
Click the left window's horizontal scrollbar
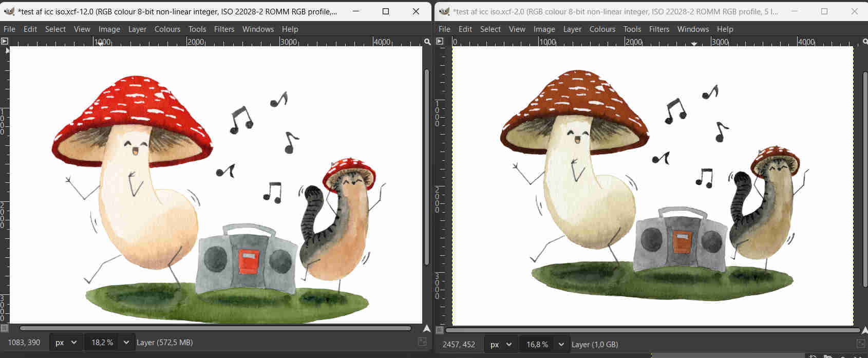[x=215, y=328]
